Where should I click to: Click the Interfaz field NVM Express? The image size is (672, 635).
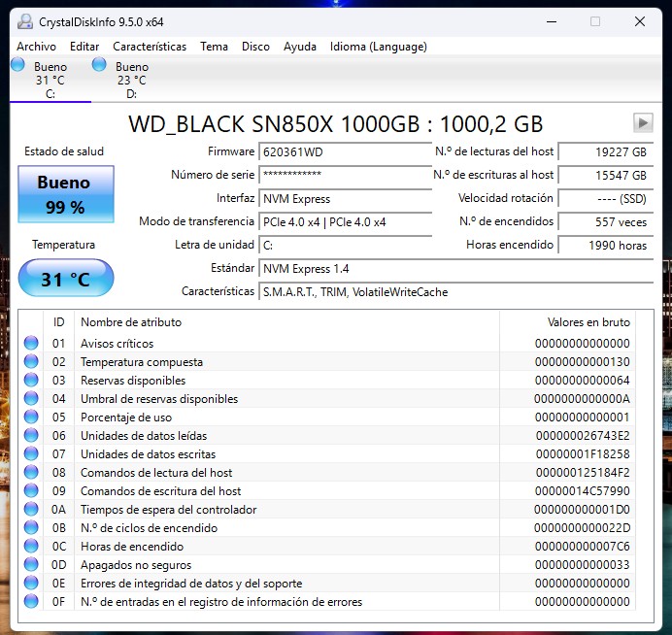point(345,199)
